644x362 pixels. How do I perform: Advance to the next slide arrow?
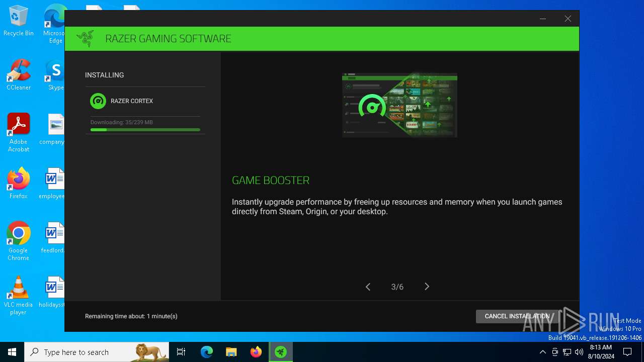pos(427,287)
